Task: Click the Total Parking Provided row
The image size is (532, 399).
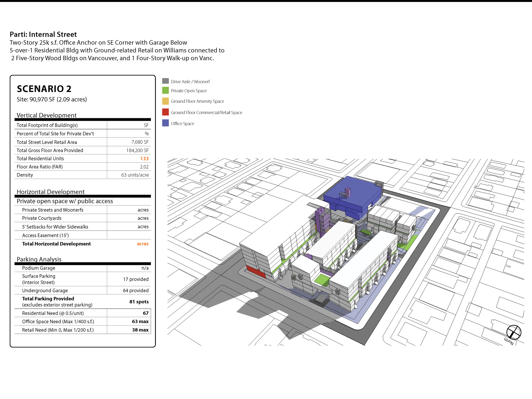Action: 48,299
